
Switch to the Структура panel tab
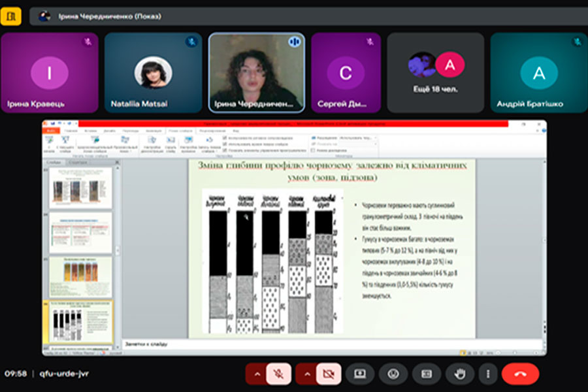78,162
